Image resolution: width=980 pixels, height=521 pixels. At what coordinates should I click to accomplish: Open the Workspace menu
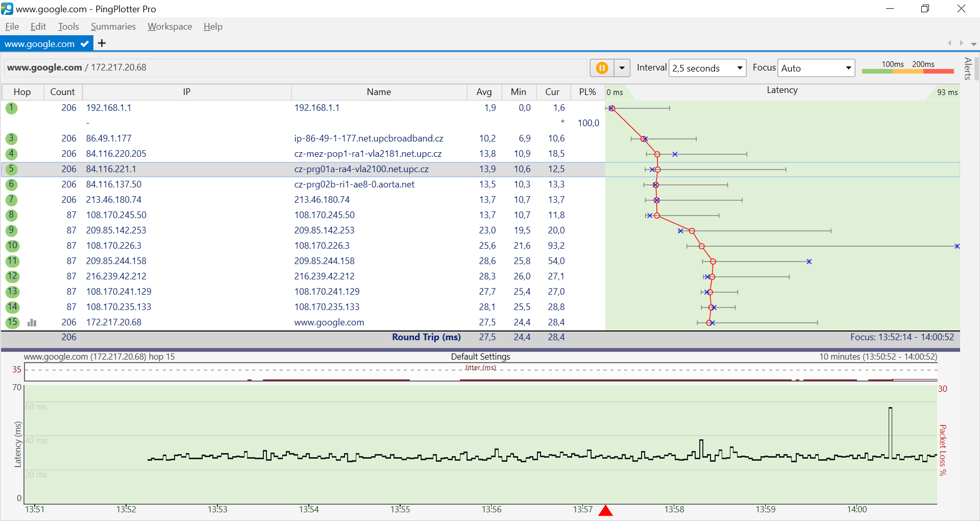point(169,27)
